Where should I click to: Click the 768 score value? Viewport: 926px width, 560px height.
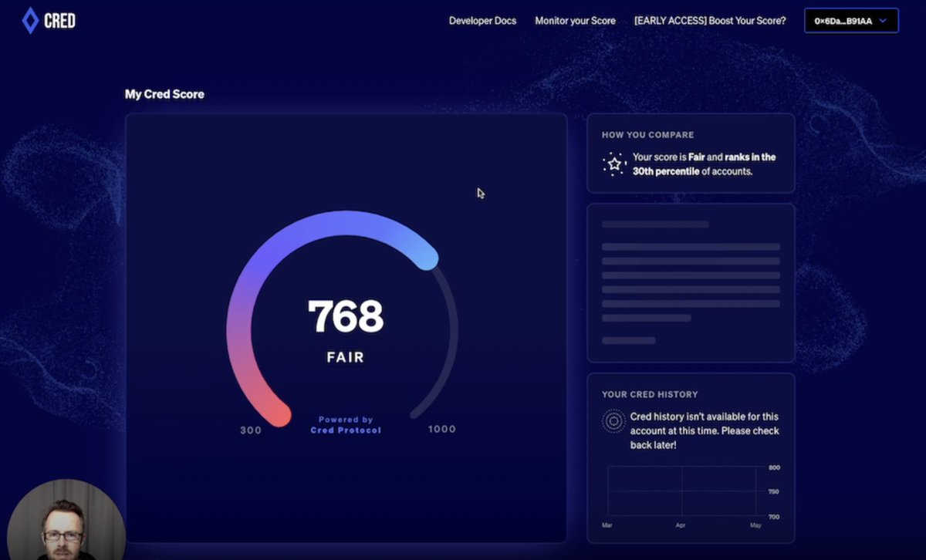tap(345, 315)
